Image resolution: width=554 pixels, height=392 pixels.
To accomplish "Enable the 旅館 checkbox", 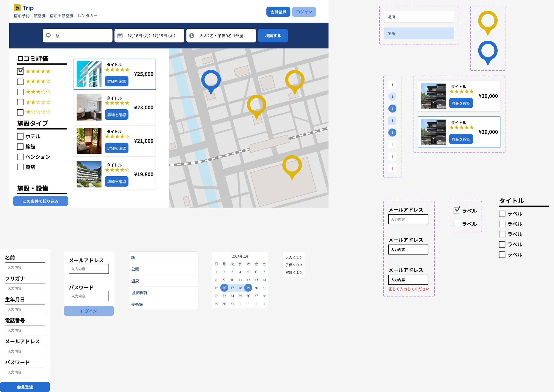I will click(x=20, y=146).
